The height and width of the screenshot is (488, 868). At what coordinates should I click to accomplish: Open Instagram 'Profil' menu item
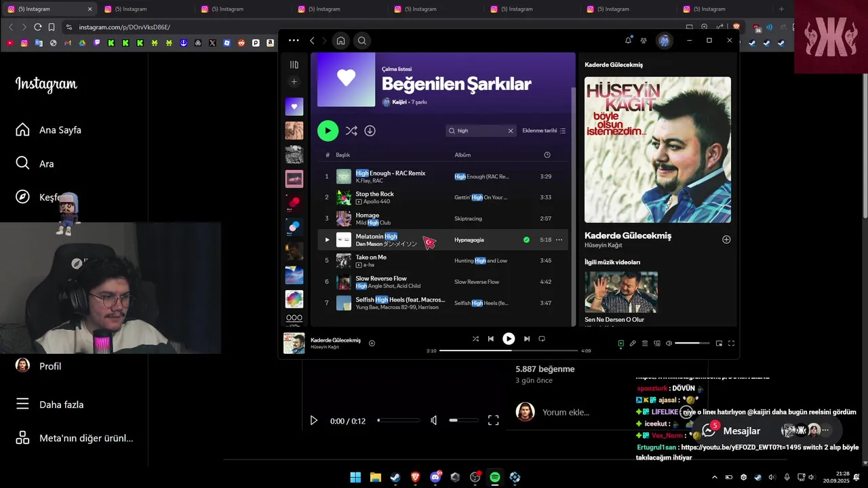coord(39,366)
